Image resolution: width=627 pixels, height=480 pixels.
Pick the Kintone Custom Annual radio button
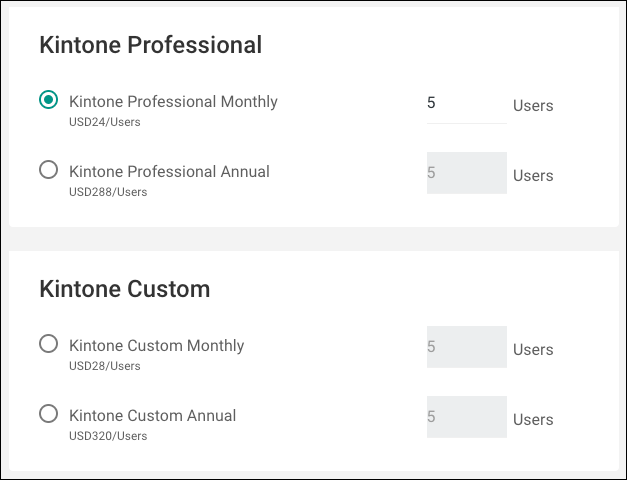pos(48,414)
